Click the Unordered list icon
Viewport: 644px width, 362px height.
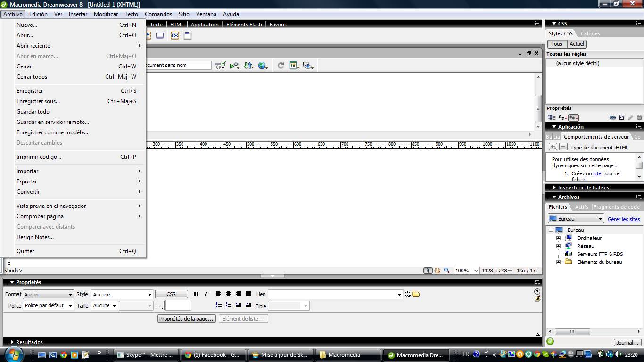[218, 305]
